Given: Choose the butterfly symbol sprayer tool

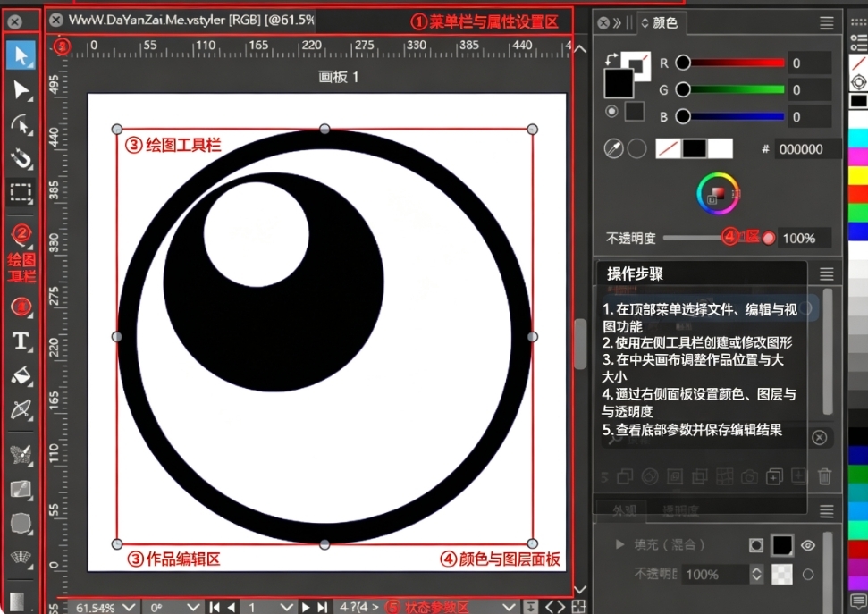Looking at the screenshot, I should (x=21, y=454).
